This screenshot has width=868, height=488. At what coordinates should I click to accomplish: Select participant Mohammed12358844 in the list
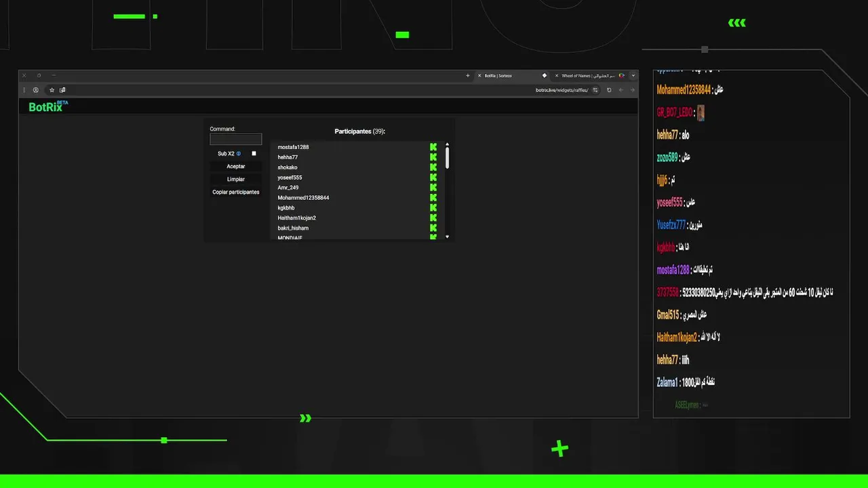(303, 198)
